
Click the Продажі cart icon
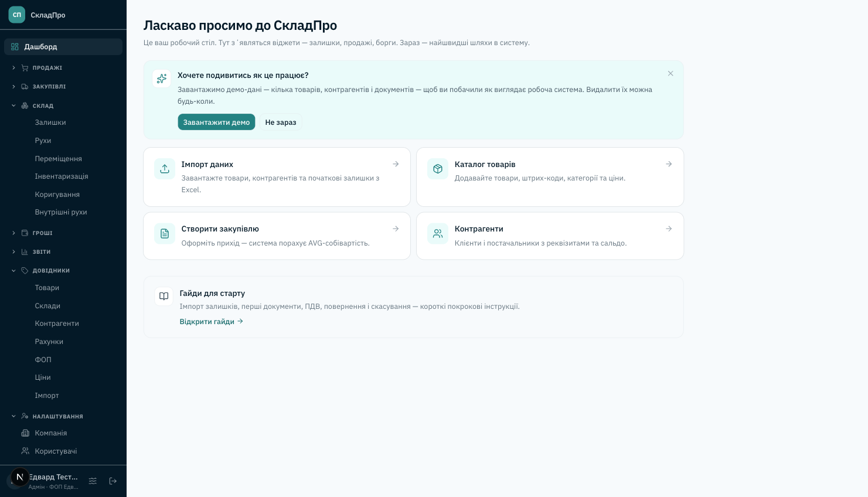[25, 68]
